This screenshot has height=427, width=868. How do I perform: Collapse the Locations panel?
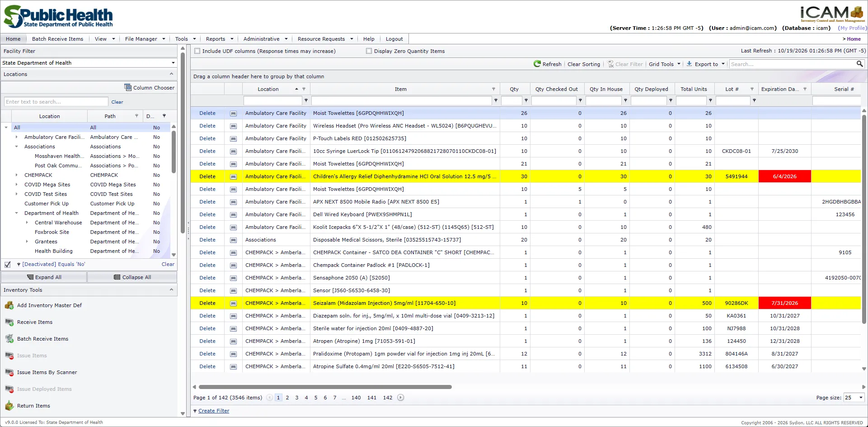coord(171,74)
